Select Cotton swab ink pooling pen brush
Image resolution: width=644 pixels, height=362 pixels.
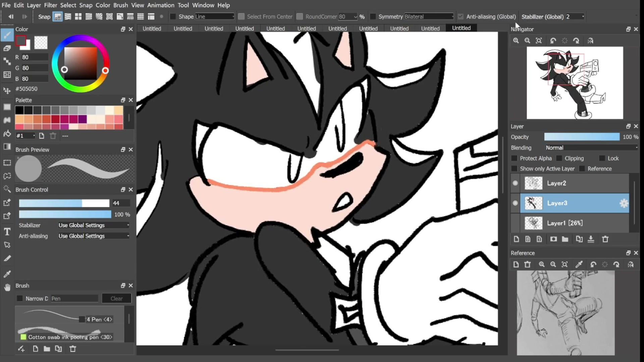(x=70, y=334)
